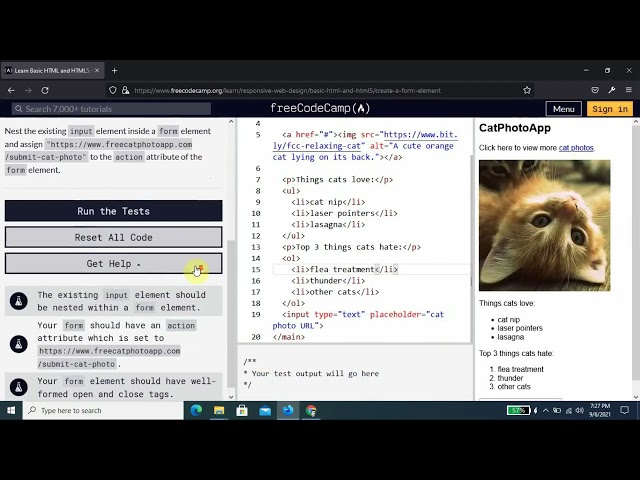Click flask icon for well-formed tags test
This screenshot has height=480, width=640.
(x=18, y=387)
